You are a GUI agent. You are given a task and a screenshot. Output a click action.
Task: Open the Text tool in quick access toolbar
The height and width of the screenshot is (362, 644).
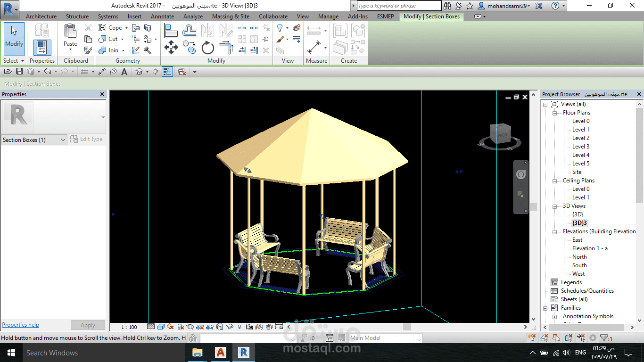tap(124, 72)
